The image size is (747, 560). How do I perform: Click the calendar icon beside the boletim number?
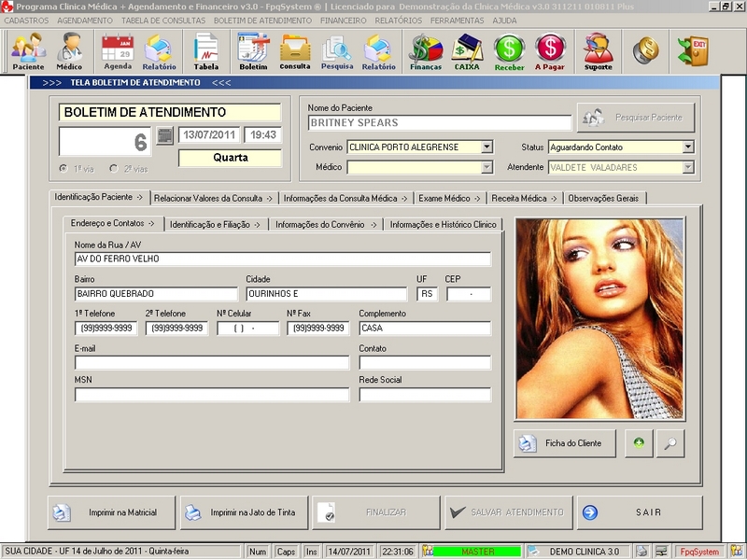[x=164, y=137]
